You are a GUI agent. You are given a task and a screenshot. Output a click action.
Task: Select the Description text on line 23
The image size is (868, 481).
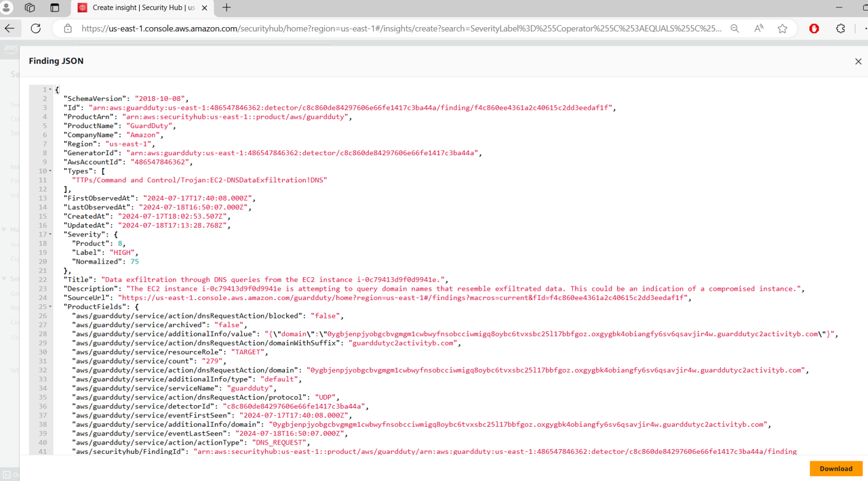tap(464, 289)
